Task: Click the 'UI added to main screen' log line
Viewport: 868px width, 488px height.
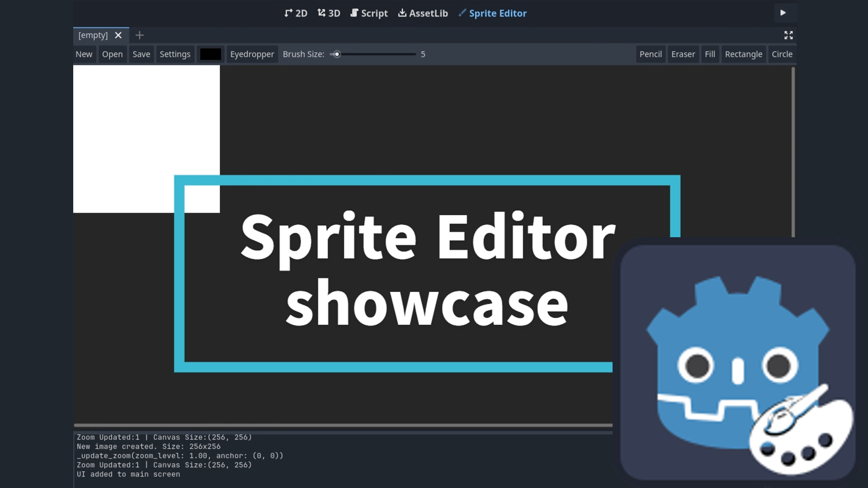Action: [x=128, y=474]
